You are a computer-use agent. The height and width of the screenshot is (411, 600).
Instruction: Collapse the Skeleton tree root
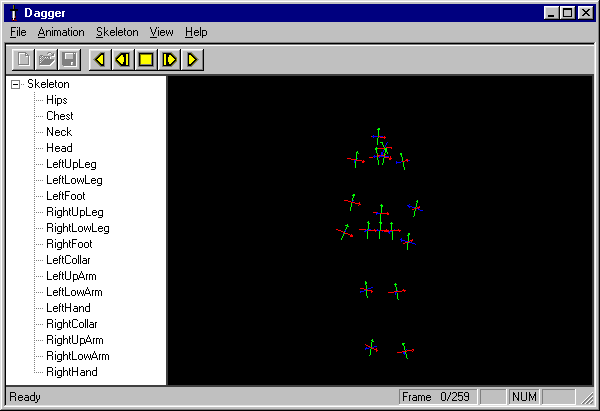tap(15, 84)
